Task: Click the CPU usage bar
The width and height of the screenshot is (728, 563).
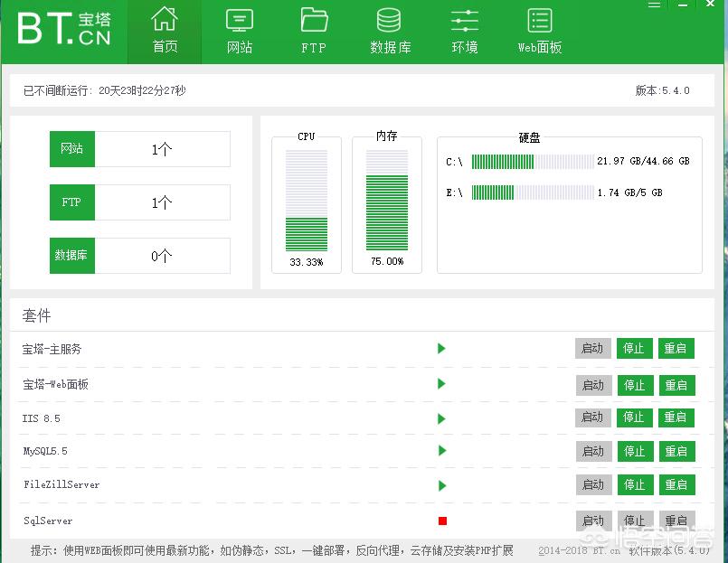Action: (x=307, y=200)
